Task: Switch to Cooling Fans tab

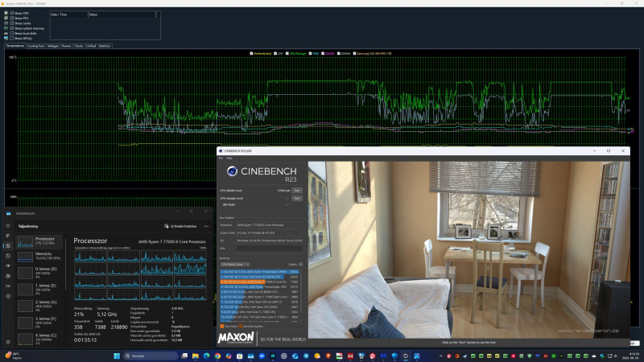Action: click(35, 46)
